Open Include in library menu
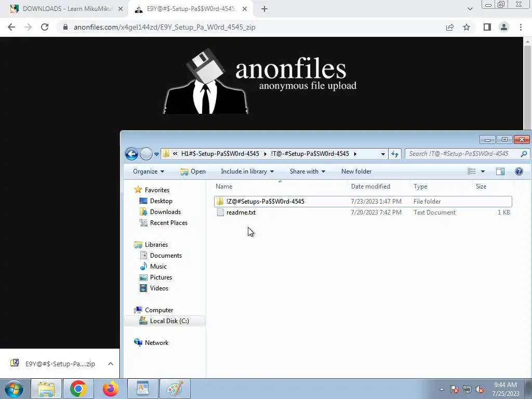Image resolution: width=532 pixels, height=399 pixels. click(x=247, y=171)
